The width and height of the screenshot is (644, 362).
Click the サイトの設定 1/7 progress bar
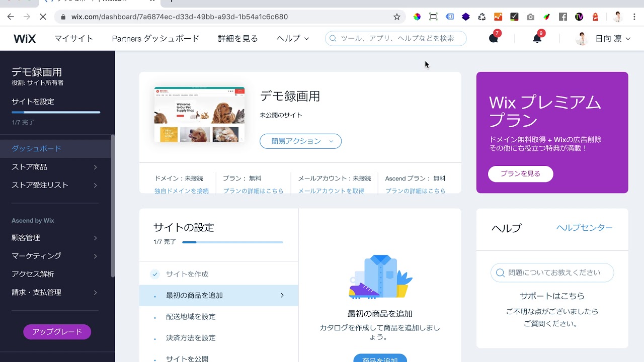pos(232,242)
